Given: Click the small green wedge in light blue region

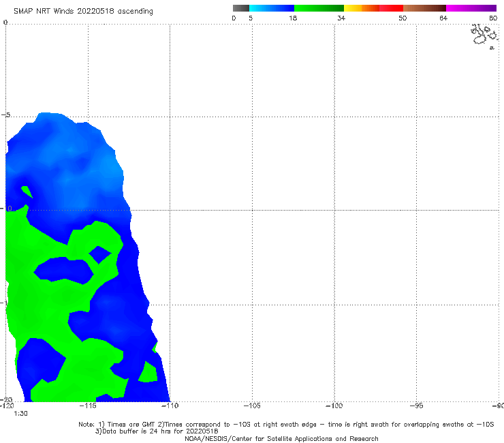Looking at the screenshot, I should click(x=27, y=192).
